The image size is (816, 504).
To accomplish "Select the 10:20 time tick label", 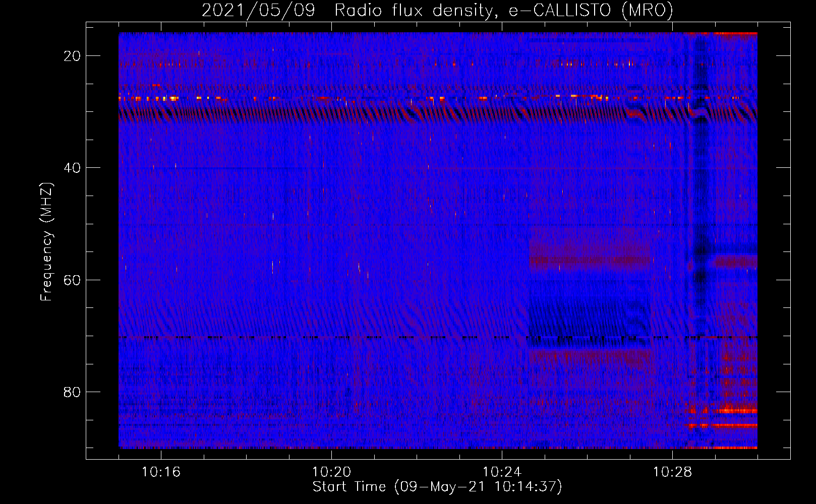I will [331, 472].
